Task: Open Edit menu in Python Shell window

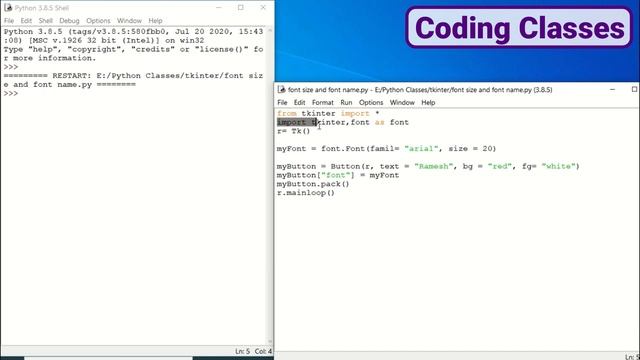Action: (26, 20)
